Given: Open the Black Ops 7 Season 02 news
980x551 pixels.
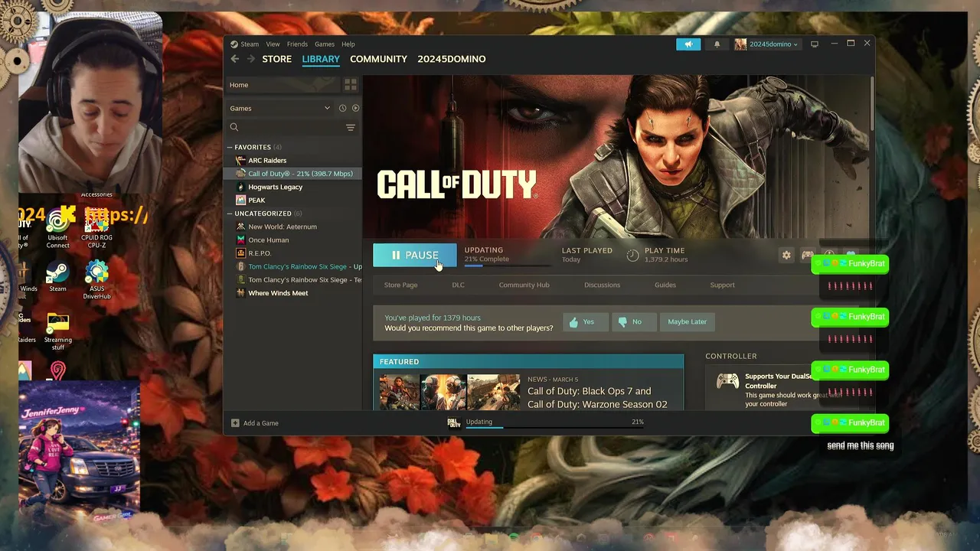Looking at the screenshot, I should [x=597, y=398].
